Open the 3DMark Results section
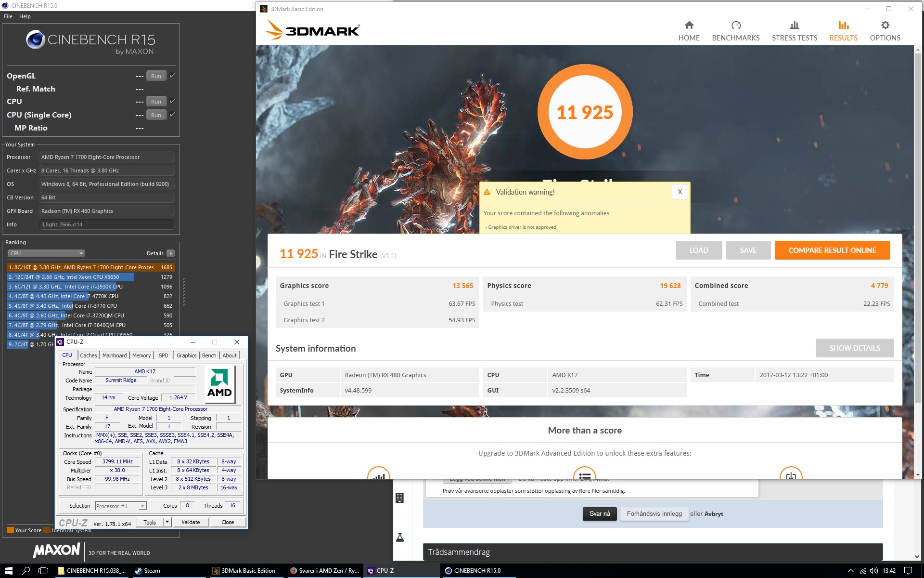 click(843, 31)
